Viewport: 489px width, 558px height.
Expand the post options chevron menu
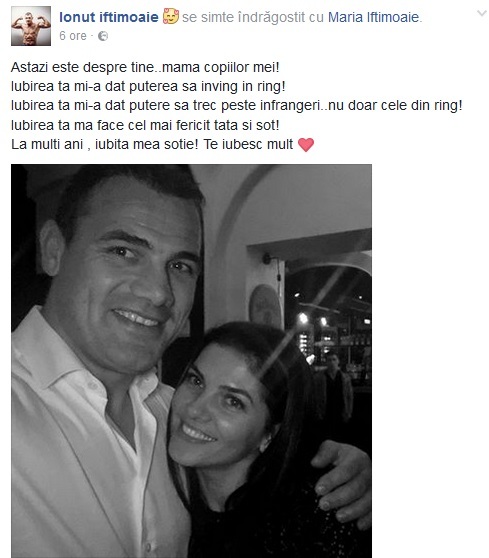point(482,14)
